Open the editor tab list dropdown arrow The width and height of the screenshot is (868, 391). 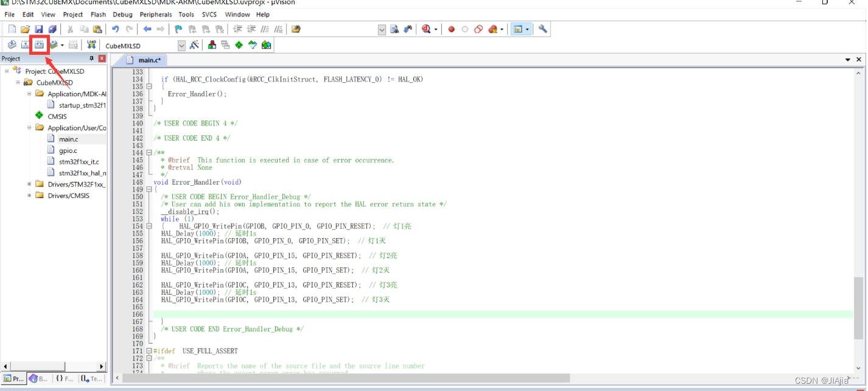848,60
